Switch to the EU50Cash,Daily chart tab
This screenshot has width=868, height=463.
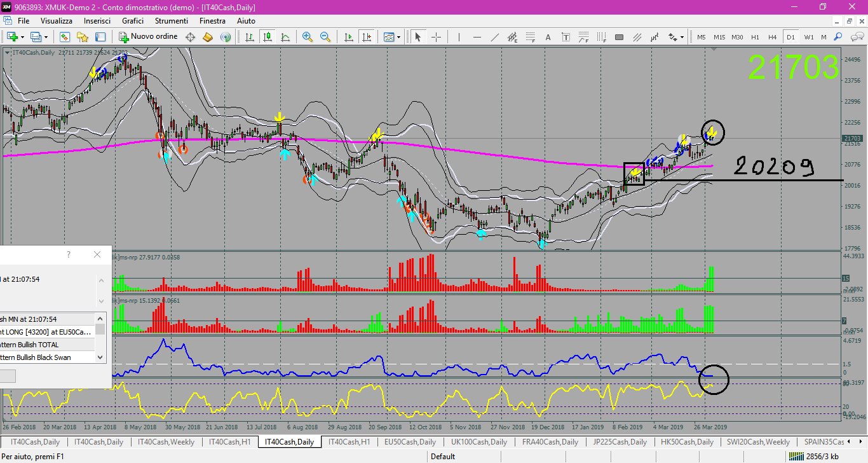pos(410,442)
